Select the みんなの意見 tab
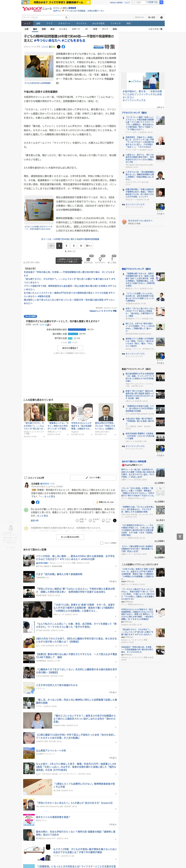Screen dimensions: 186x868 coord(98,23)
